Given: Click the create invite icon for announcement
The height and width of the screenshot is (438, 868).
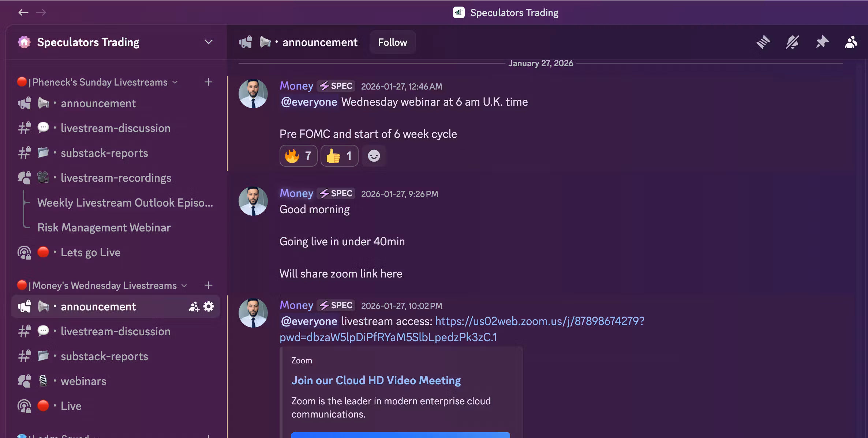Looking at the screenshot, I should 194,306.
